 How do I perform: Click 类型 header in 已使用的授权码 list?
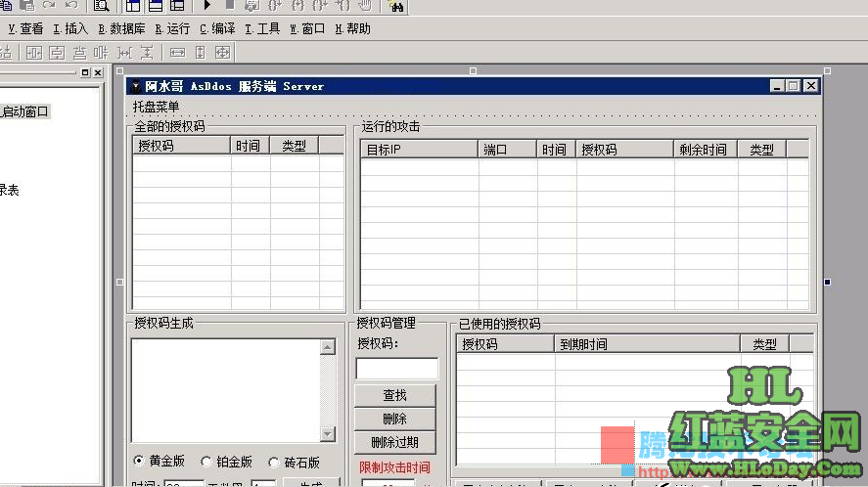tap(765, 344)
